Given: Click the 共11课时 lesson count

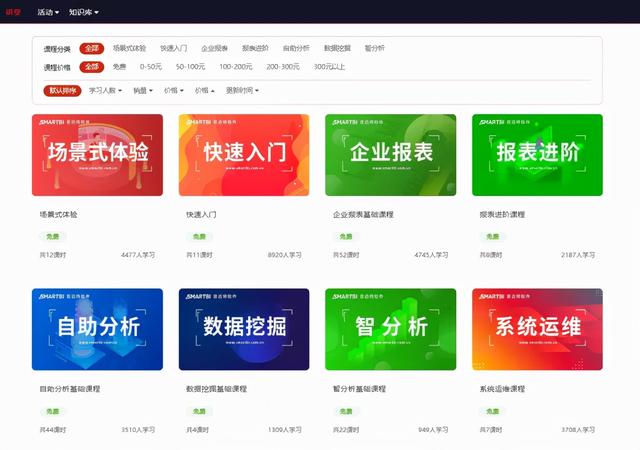Looking at the screenshot, I should tap(199, 255).
